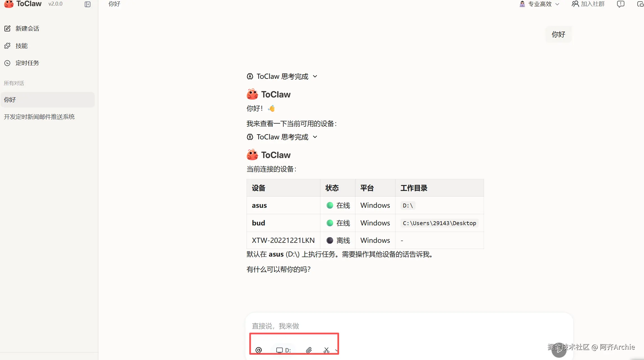Click the paperclip attachment icon
Screen dimensions: 644x360
click(x=309, y=350)
